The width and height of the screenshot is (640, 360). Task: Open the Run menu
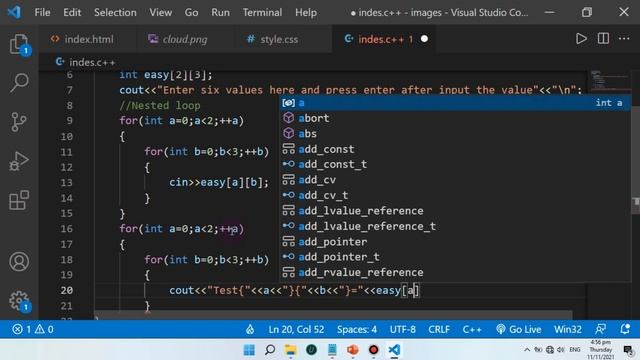click(220, 12)
